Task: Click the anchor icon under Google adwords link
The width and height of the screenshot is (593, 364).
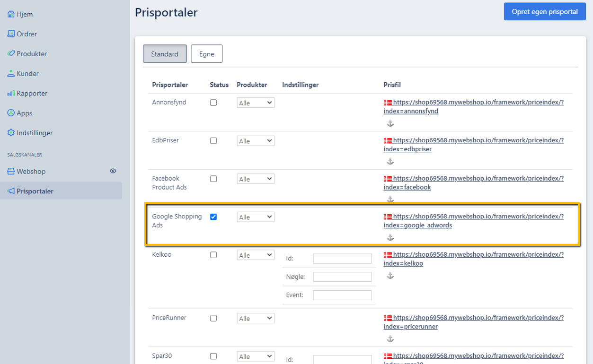Action: [390, 238]
